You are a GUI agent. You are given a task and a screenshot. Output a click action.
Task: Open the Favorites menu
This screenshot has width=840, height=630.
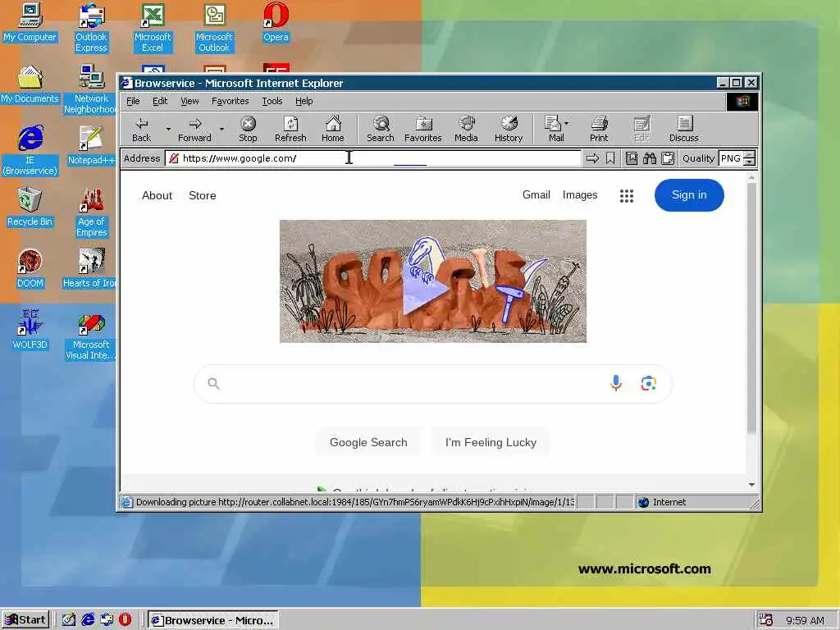[230, 101]
